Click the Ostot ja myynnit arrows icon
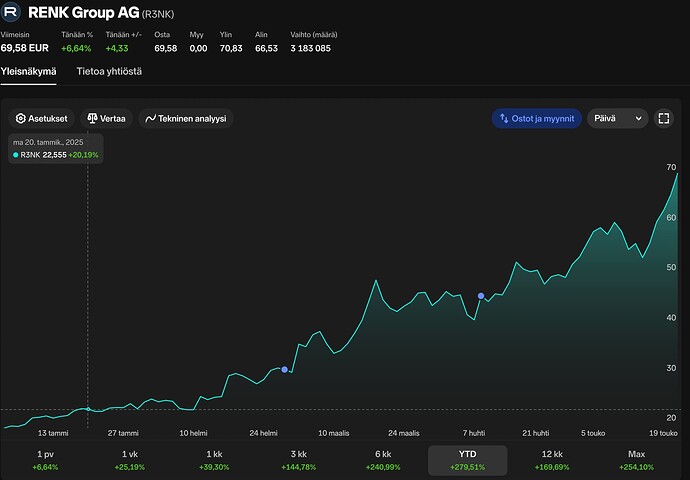Screen dimensions: 690x480 tap(504, 118)
